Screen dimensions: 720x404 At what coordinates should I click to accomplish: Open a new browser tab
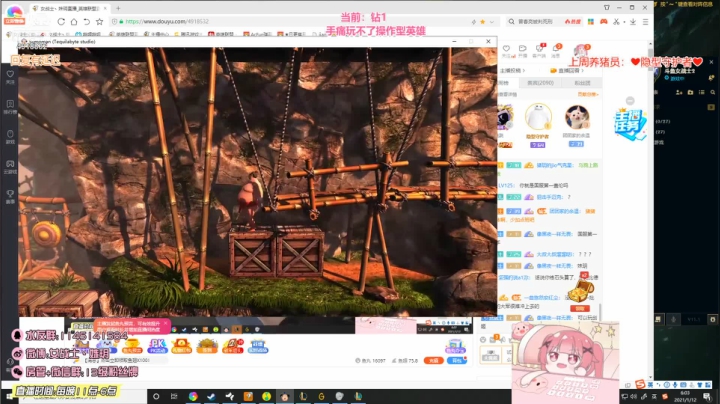pos(118,8)
